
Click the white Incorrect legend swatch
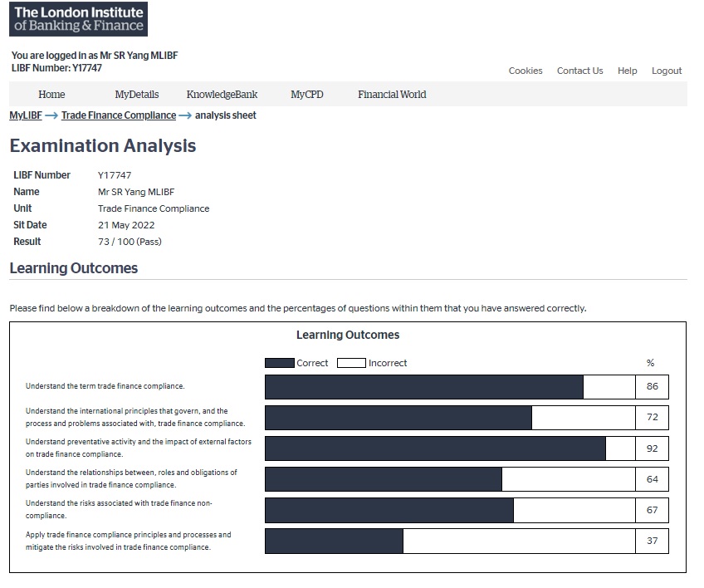(351, 363)
